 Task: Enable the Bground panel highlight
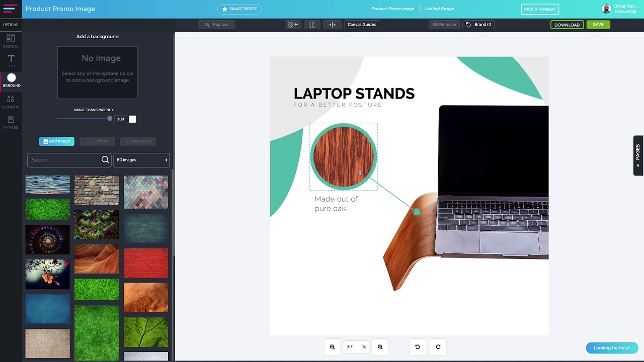(11, 78)
